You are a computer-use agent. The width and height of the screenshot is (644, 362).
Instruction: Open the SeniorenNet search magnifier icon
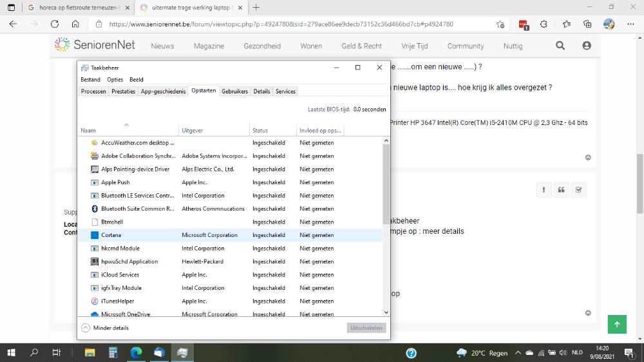click(x=560, y=46)
